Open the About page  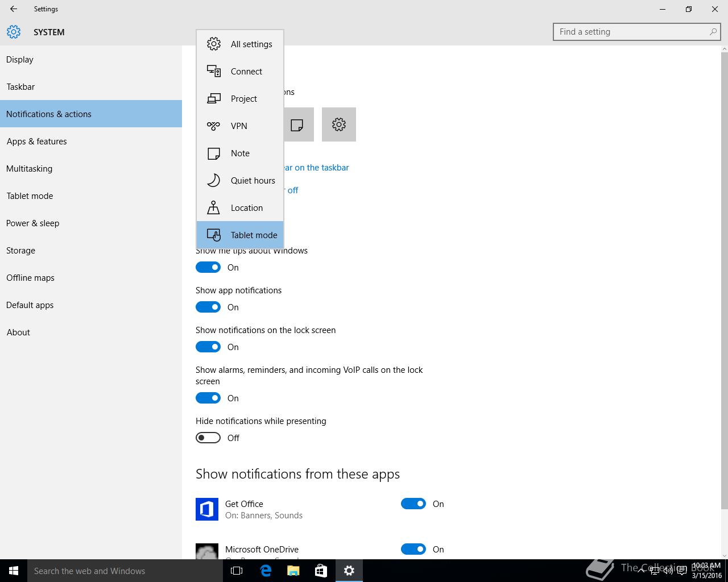(x=91, y=332)
